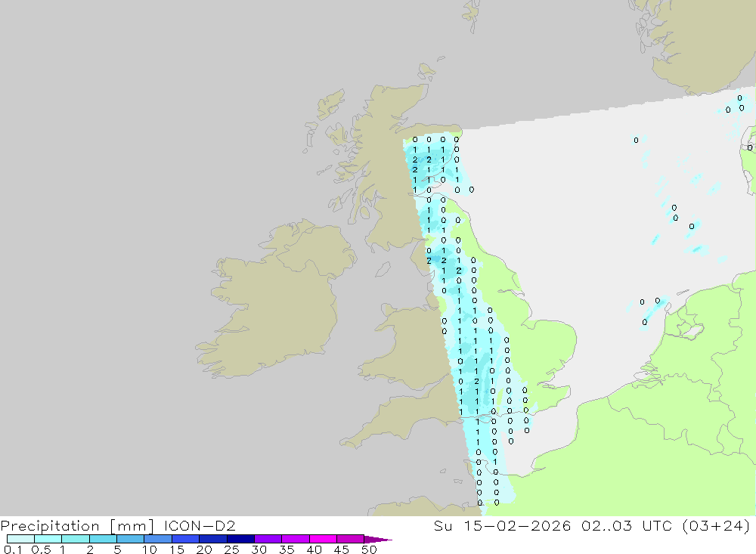Pick the darkest navy 25–30 mm swatch
Screen dimensions: 756x554
pyautogui.click(x=240, y=539)
